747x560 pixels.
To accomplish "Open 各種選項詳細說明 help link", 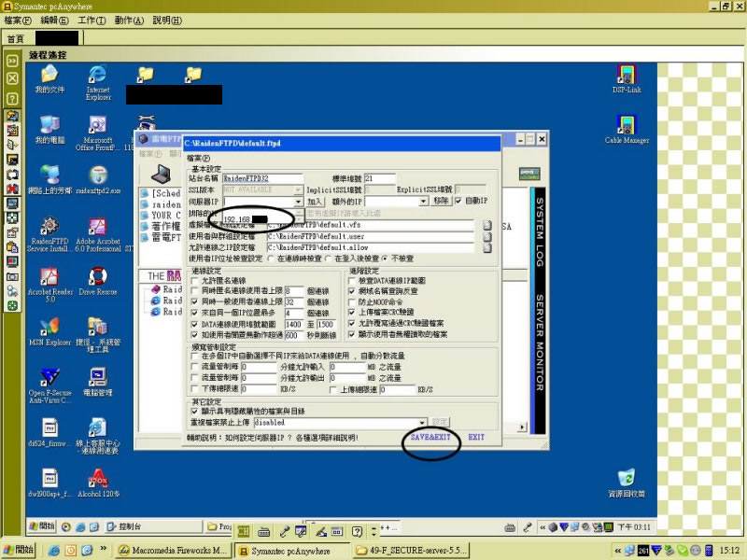I will (x=327, y=438).
